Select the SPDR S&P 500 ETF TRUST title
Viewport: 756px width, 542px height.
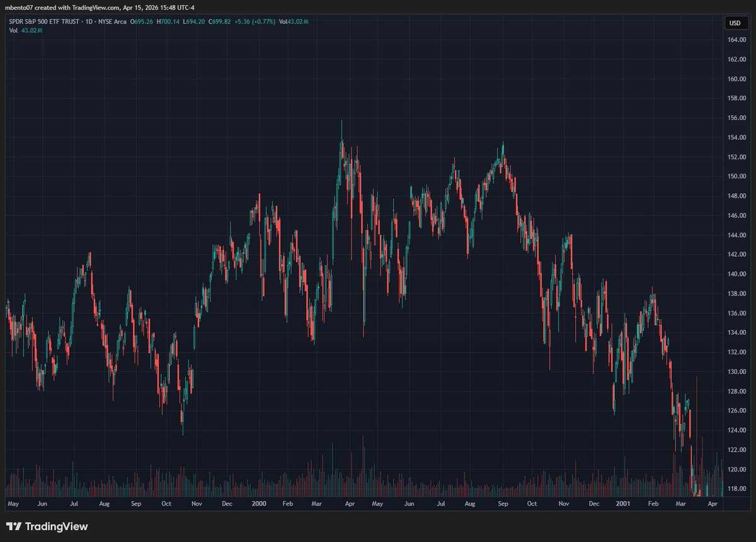coord(44,21)
